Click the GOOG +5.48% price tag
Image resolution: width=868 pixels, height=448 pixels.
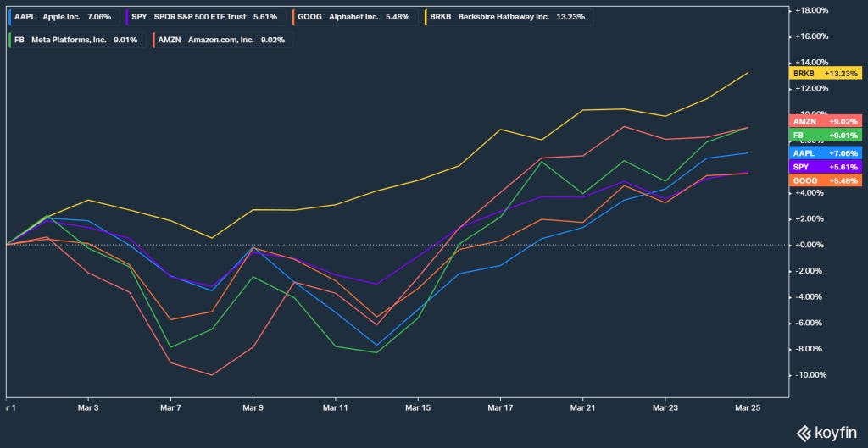(x=825, y=181)
